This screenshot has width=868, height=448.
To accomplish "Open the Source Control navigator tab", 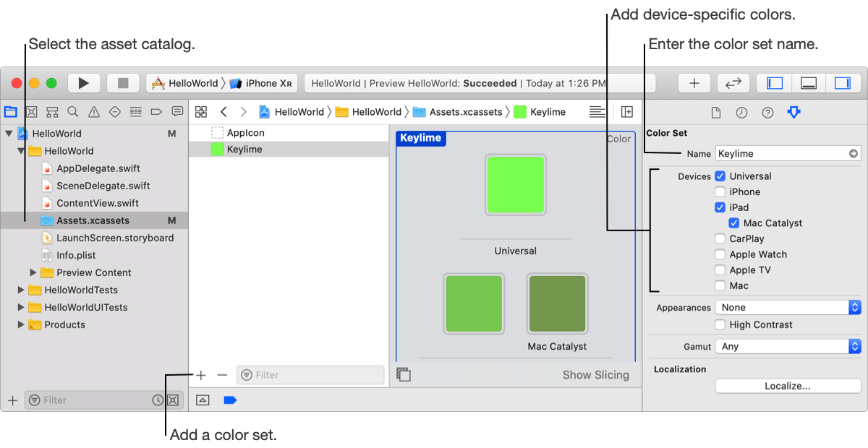I will pos(31,112).
